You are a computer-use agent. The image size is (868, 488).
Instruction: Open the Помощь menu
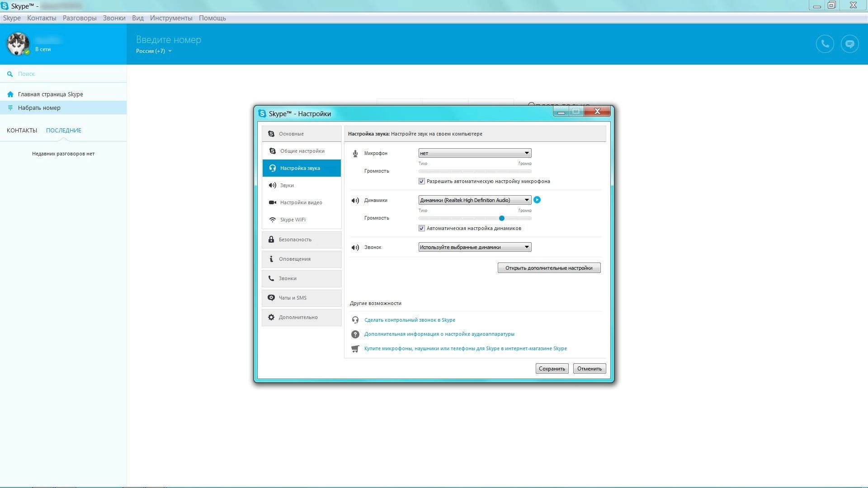point(212,18)
